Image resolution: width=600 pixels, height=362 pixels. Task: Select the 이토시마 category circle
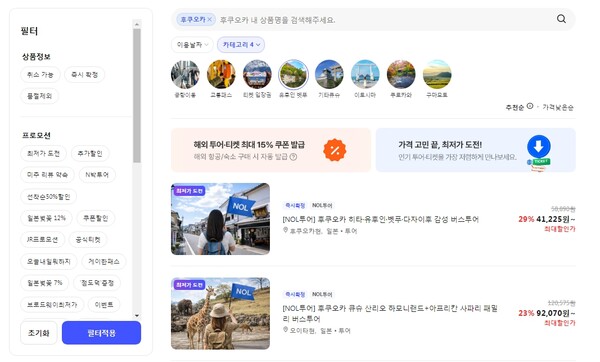[x=365, y=74]
